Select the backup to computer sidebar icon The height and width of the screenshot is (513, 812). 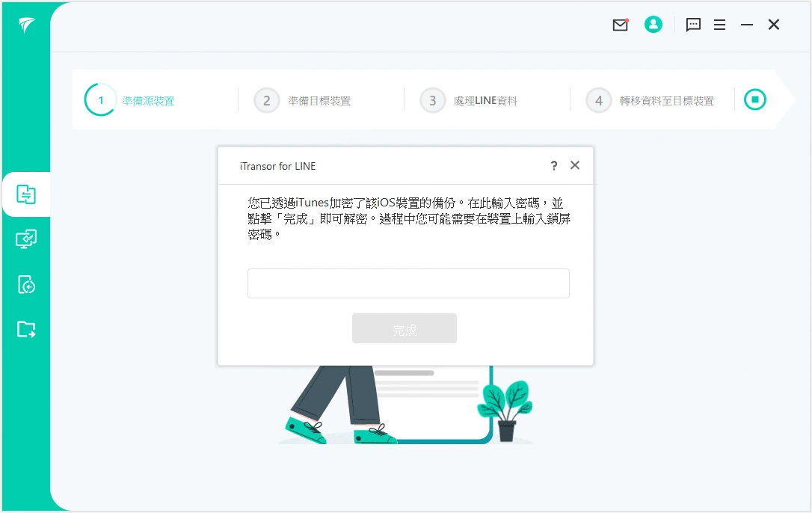pos(26,239)
